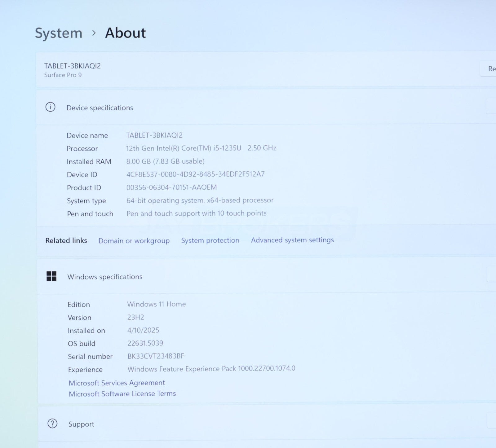Image resolution: width=496 pixels, height=448 pixels.
Task: Open Advanced system settings link
Action: point(292,240)
